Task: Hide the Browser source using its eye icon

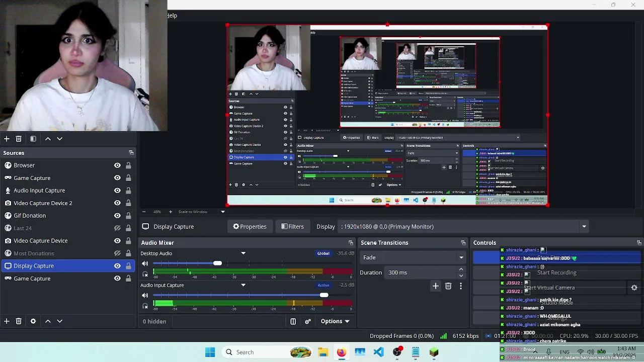Action: point(117,165)
